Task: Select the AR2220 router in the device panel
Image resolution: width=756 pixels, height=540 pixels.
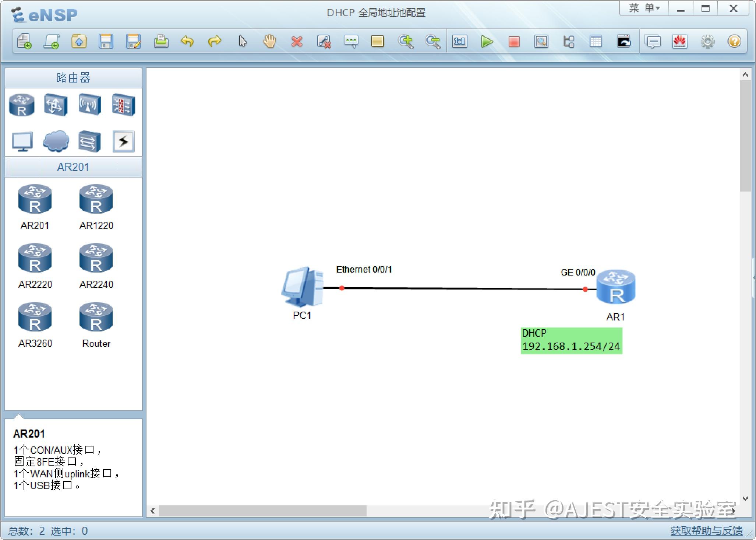Action: click(x=35, y=258)
